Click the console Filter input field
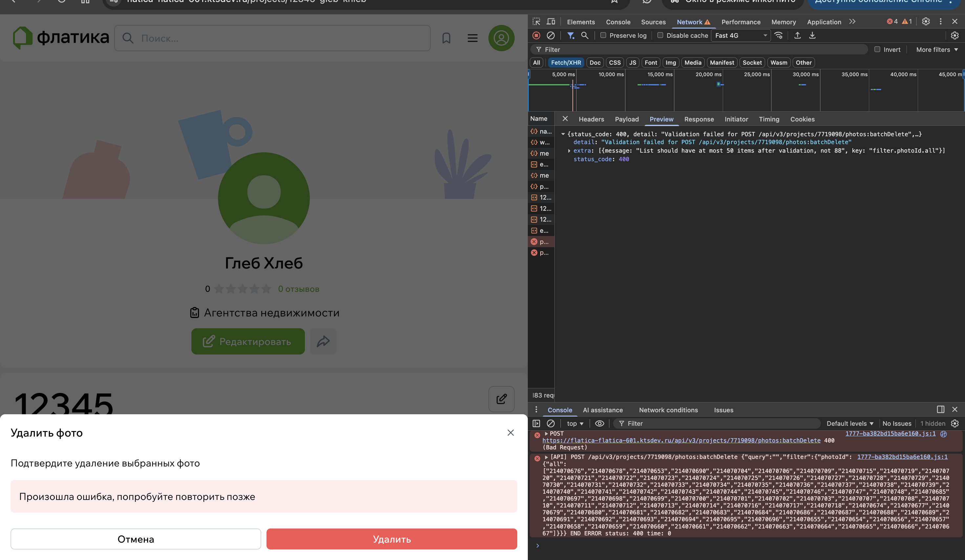 coord(717,423)
